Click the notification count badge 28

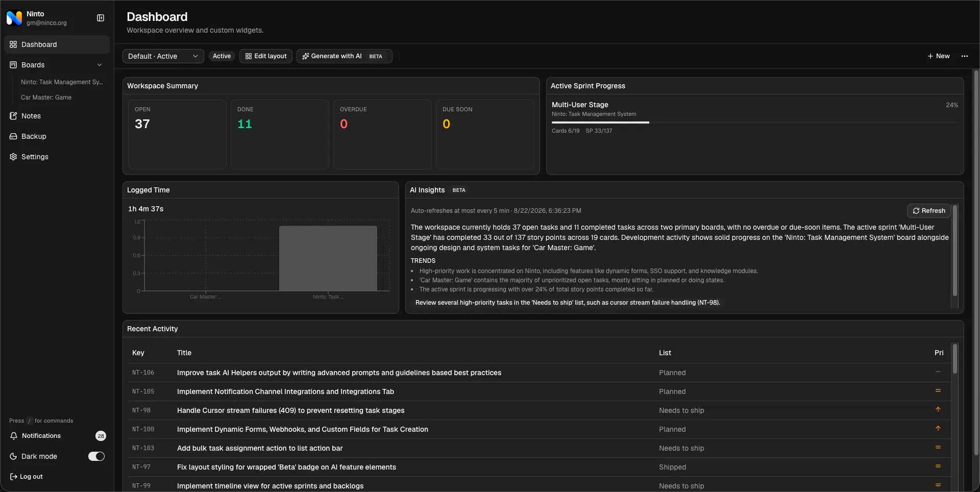click(x=101, y=436)
